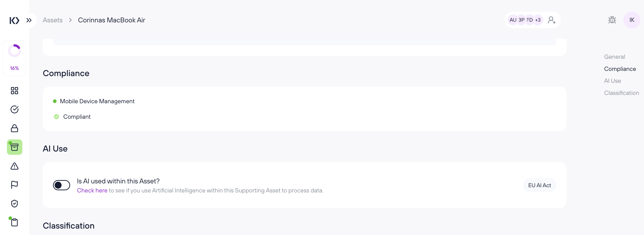This screenshot has height=235, width=644.
Task: Click the flag icon in sidebar
Action: (14, 185)
